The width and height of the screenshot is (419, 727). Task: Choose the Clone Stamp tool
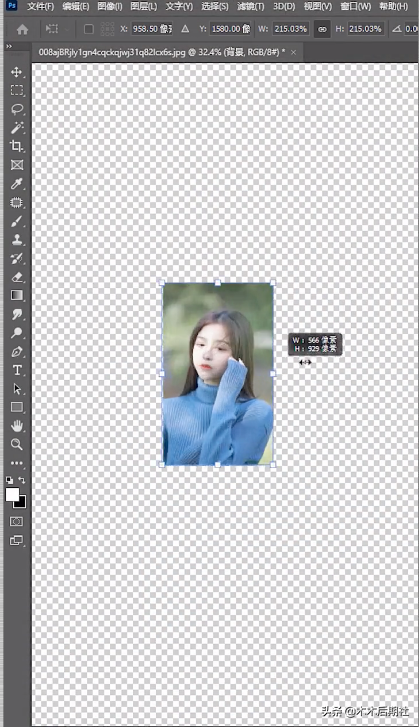coord(17,240)
